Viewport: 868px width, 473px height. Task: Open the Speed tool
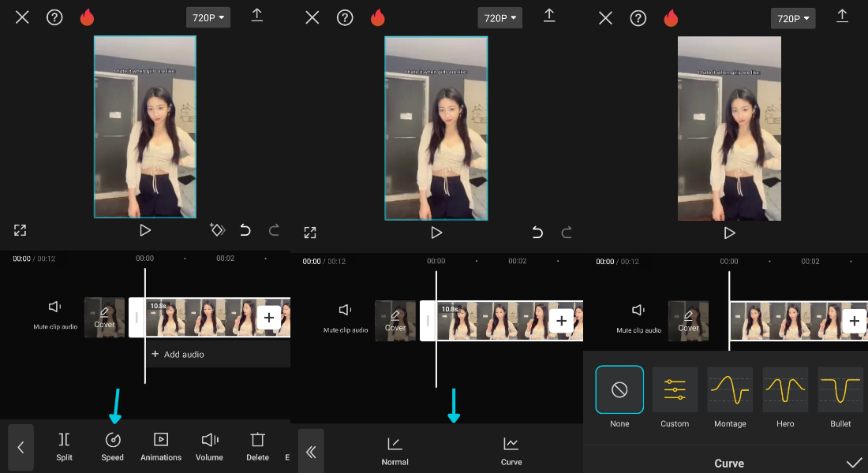(x=112, y=447)
